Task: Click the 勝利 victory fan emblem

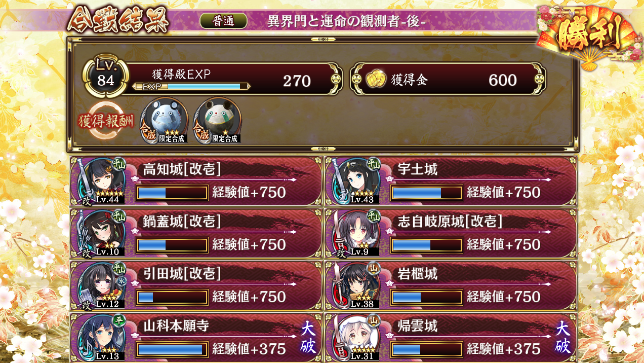Action: coord(589,37)
